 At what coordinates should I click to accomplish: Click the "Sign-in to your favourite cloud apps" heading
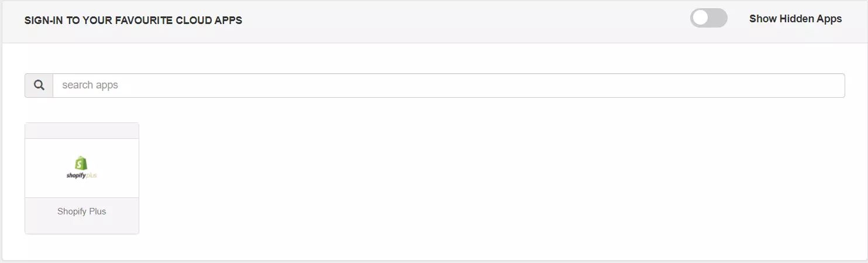pos(133,21)
